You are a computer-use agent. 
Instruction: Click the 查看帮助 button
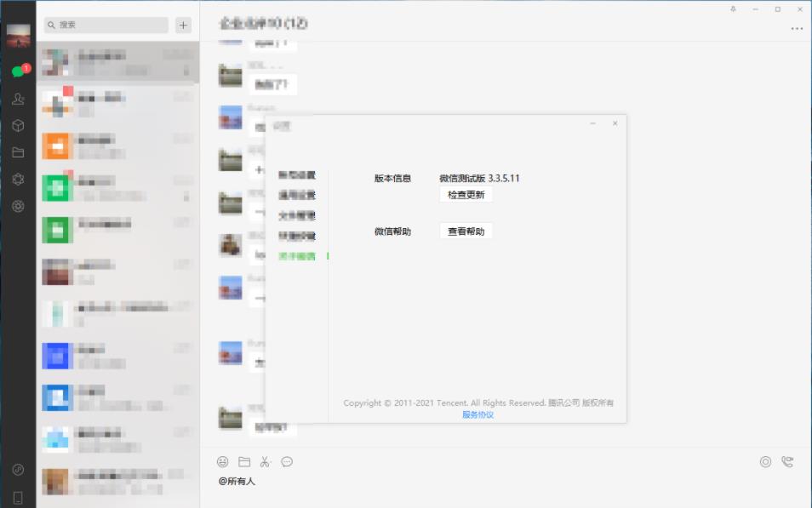[x=466, y=231]
